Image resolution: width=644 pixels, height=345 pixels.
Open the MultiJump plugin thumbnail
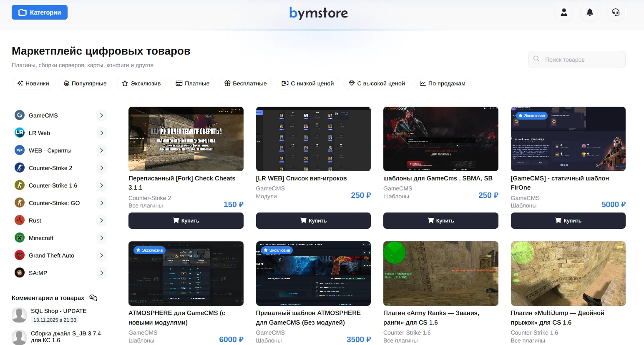click(568, 273)
